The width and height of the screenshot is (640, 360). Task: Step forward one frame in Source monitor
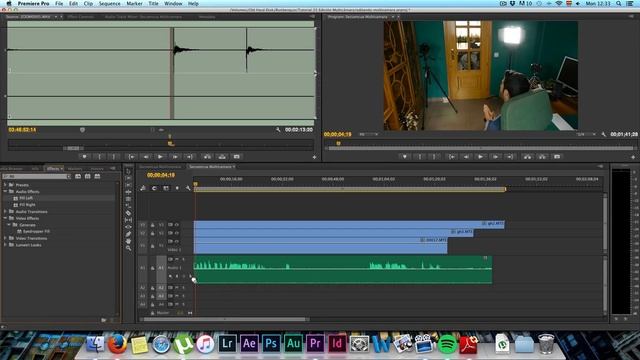175,157
